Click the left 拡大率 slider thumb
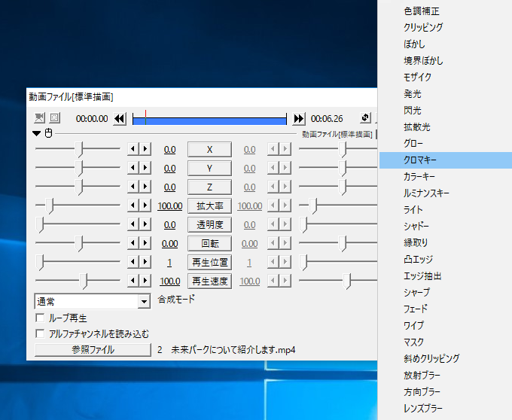 tap(49, 206)
